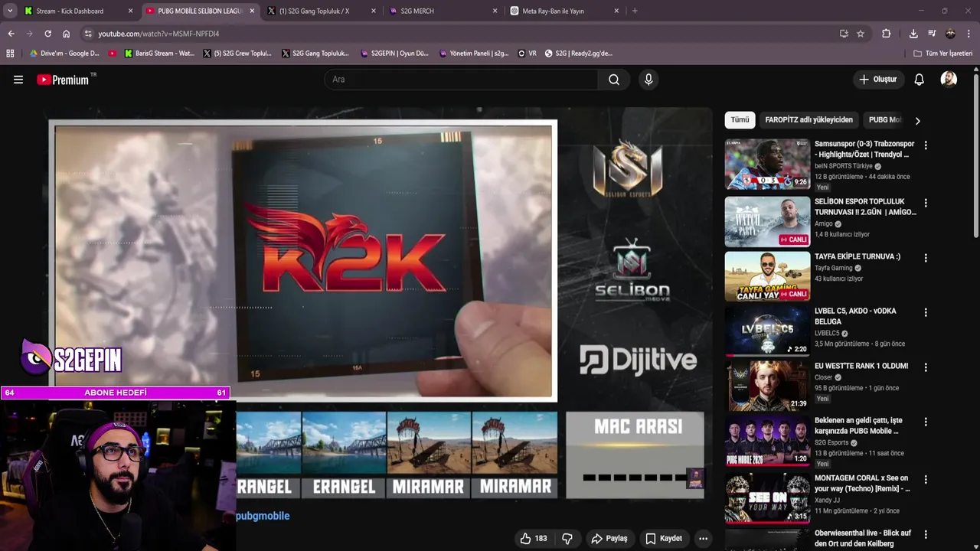Select the PUBG Mobile filter chip
This screenshot has width=980, height=551.
point(884,120)
